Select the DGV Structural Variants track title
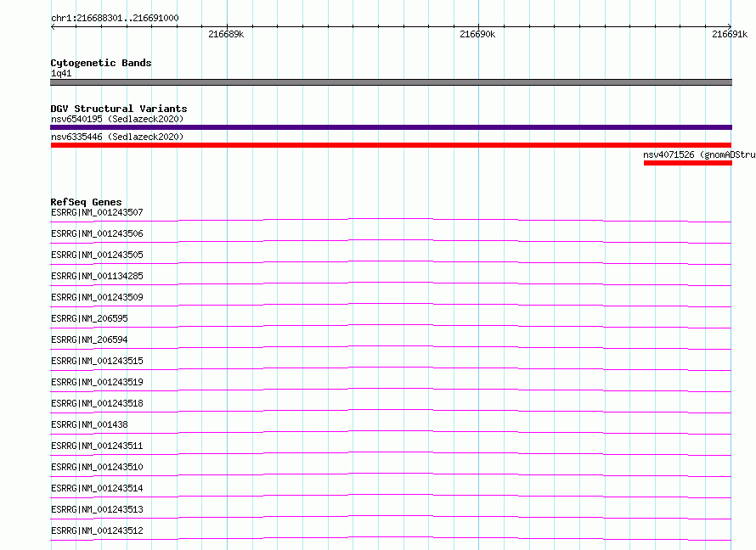Screen dimensions: 756x550 pyautogui.click(x=119, y=109)
